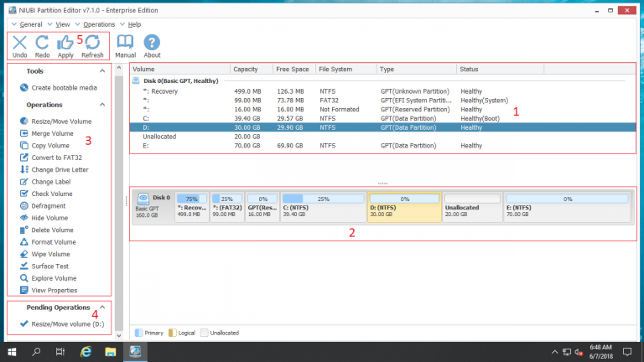Click the Windows Start button

(12, 352)
